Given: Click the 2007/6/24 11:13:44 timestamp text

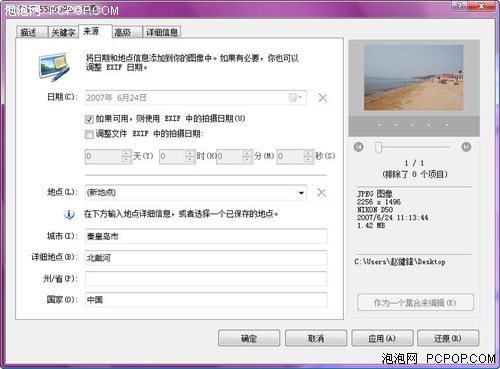Looking at the screenshot, I should (x=393, y=218).
